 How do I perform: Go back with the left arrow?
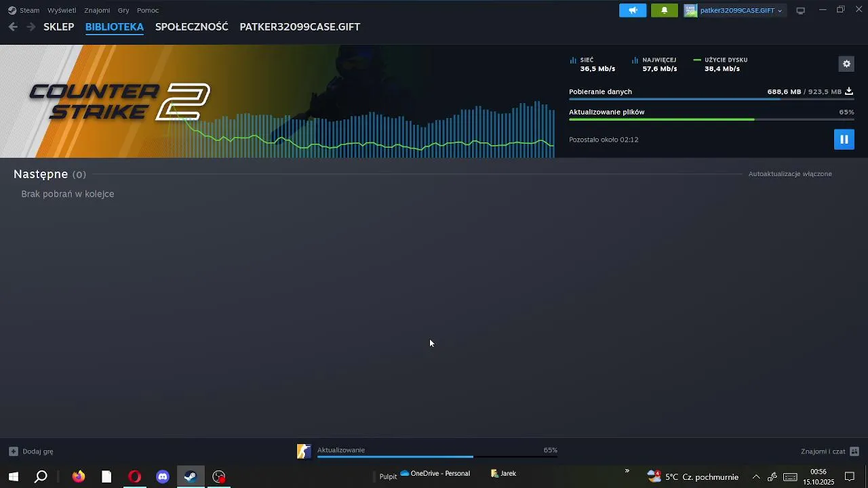(x=13, y=26)
